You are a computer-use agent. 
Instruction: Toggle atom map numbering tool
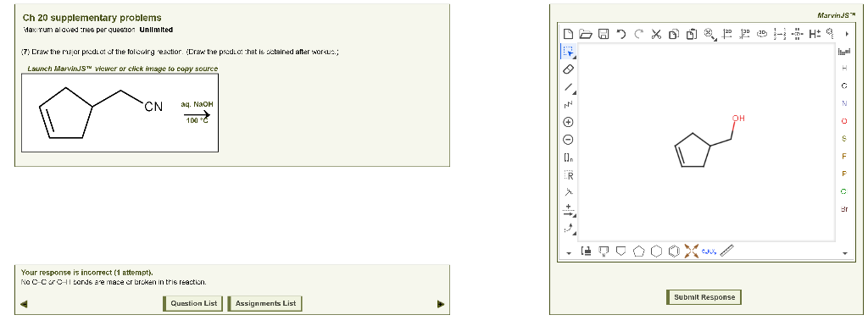click(780, 34)
